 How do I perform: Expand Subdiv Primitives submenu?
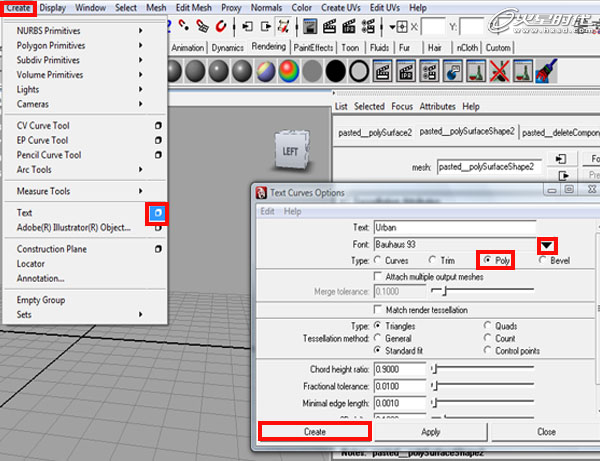coord(140,60)
